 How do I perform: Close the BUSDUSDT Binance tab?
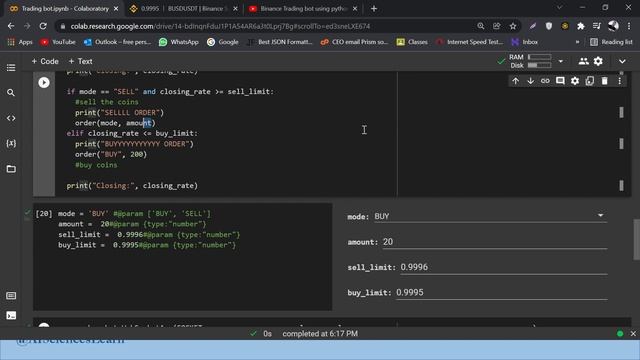(x=235, y=9)
